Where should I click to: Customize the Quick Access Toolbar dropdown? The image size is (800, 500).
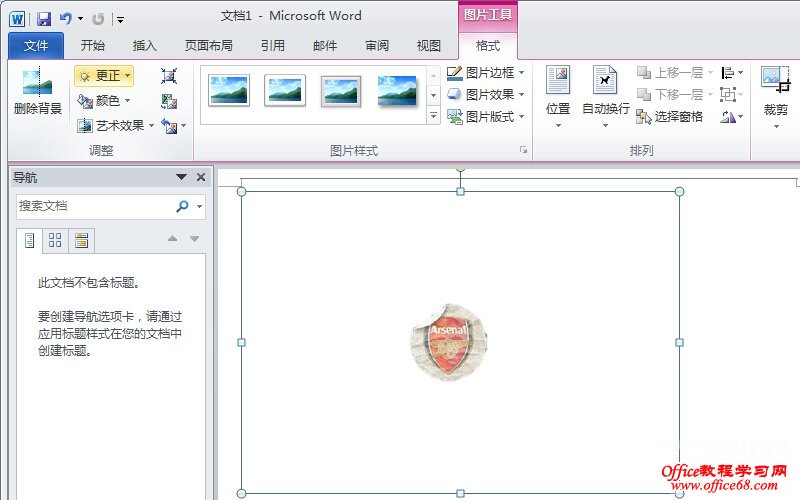[120, 20]
